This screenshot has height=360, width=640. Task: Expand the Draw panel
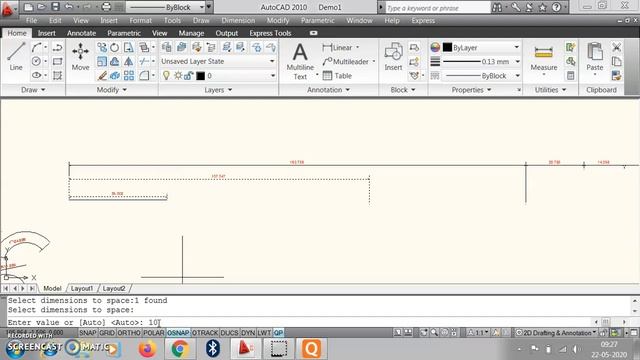tap(33, 90)
